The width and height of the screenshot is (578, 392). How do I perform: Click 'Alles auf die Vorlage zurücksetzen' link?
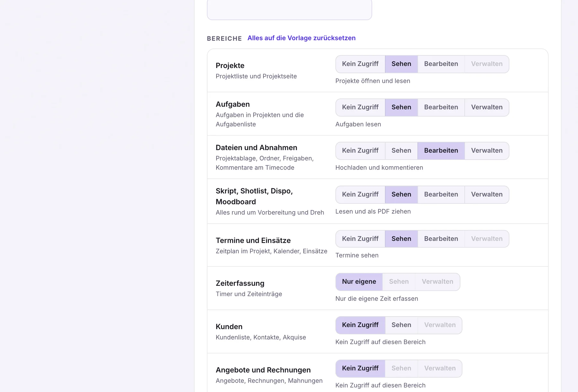[x=301, y=38]
